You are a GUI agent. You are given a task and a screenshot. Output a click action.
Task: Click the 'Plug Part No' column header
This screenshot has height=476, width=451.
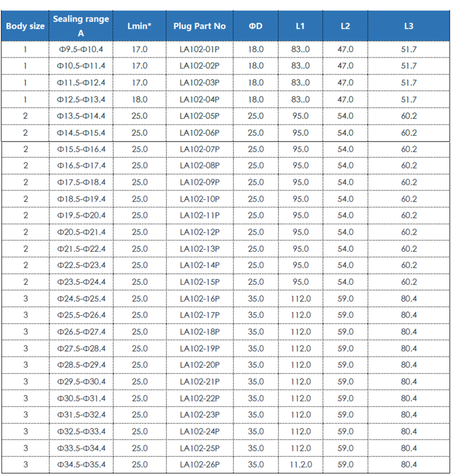pos(199,26)
